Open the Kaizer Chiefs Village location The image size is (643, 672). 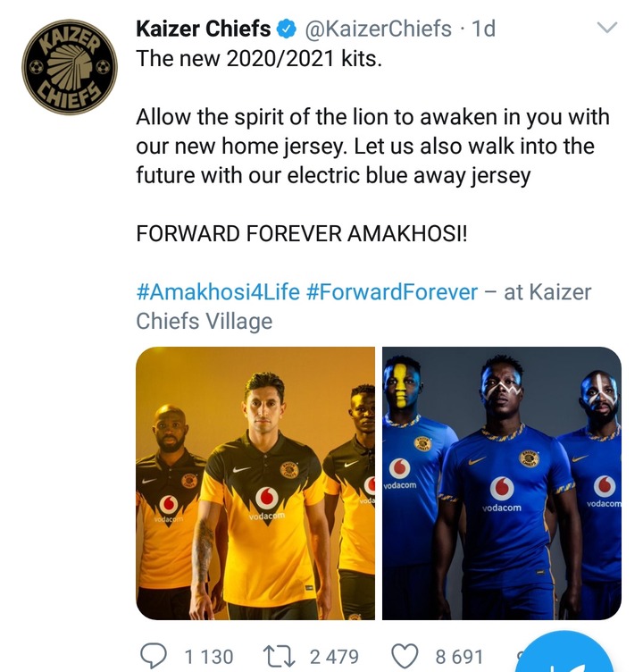205,321
